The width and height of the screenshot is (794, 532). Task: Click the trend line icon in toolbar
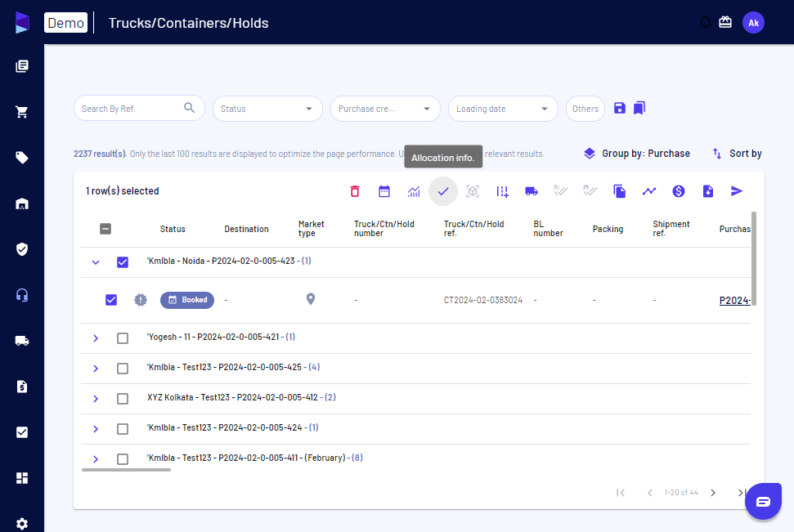tap(649, 191)
